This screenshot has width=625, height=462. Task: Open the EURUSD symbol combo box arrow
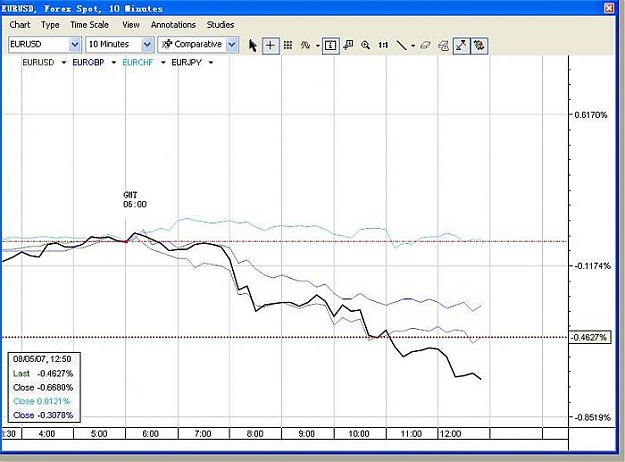click(x=75, y=44)
